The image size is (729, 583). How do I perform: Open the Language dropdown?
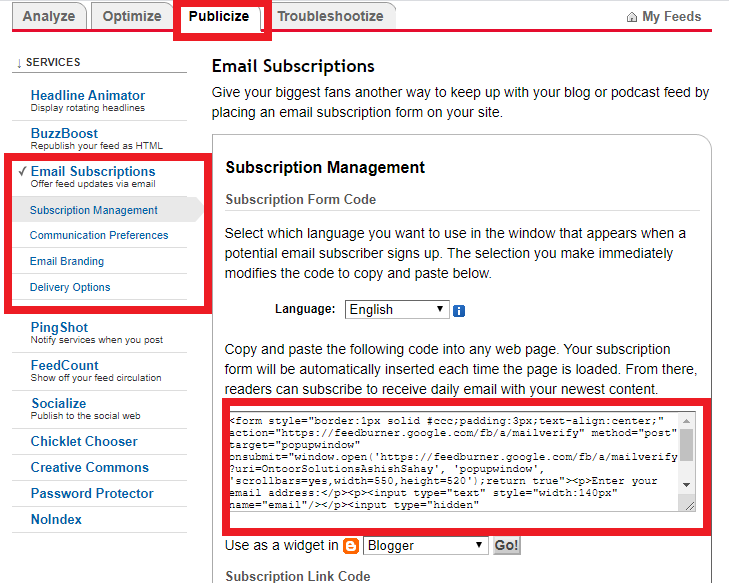click(397, 310)
